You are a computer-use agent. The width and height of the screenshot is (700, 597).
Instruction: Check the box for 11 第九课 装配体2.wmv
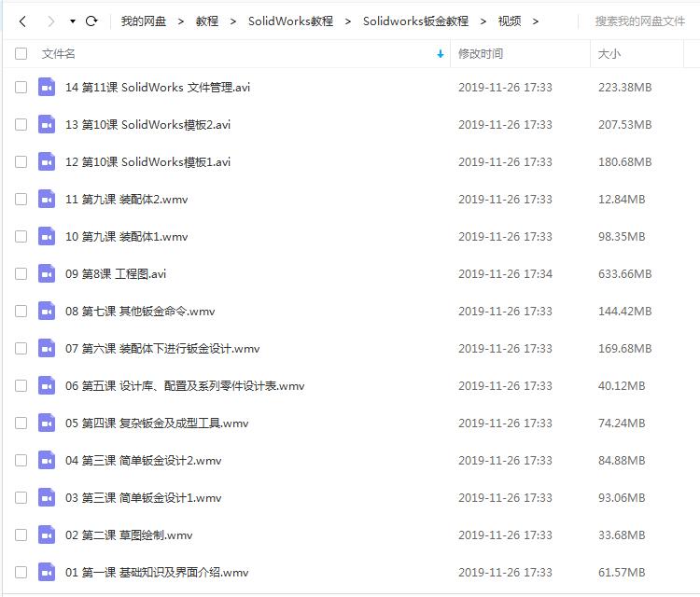(x=21, y=199)
